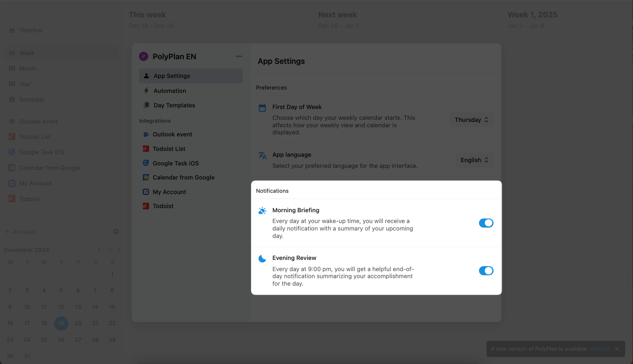
Task: Select Day Templates in settings sidebar
Action: (174, 105)
